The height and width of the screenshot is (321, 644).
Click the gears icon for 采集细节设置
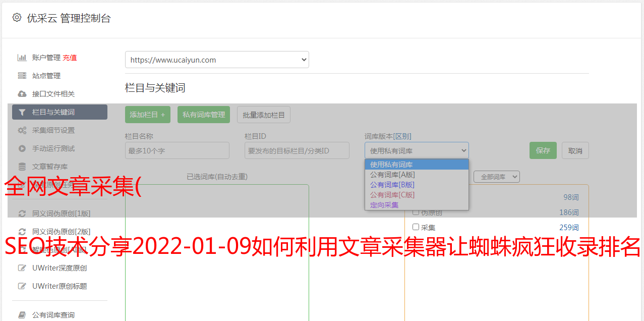pyautogui.click(x=22, y=130)
